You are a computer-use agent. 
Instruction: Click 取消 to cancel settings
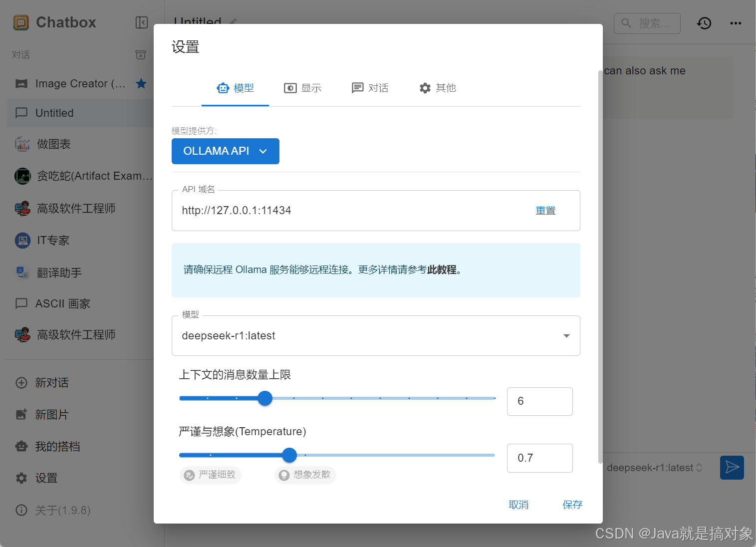[518, 505]
